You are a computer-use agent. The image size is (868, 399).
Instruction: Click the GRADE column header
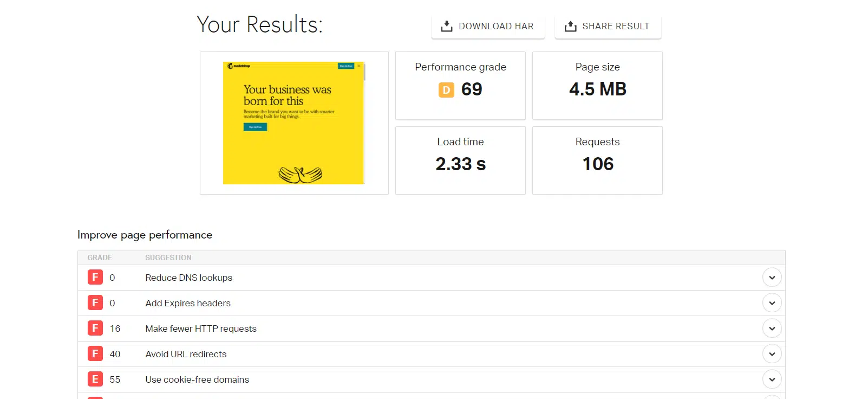100,258
